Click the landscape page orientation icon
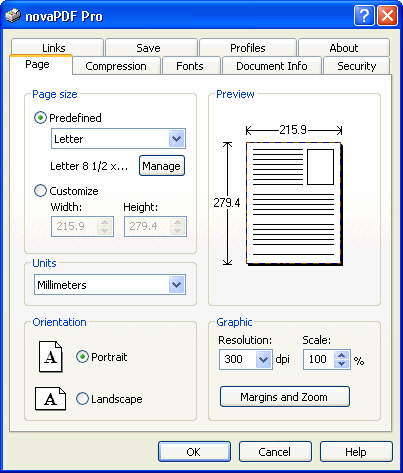Screen dimensions: 403x473 click(50, 399)
